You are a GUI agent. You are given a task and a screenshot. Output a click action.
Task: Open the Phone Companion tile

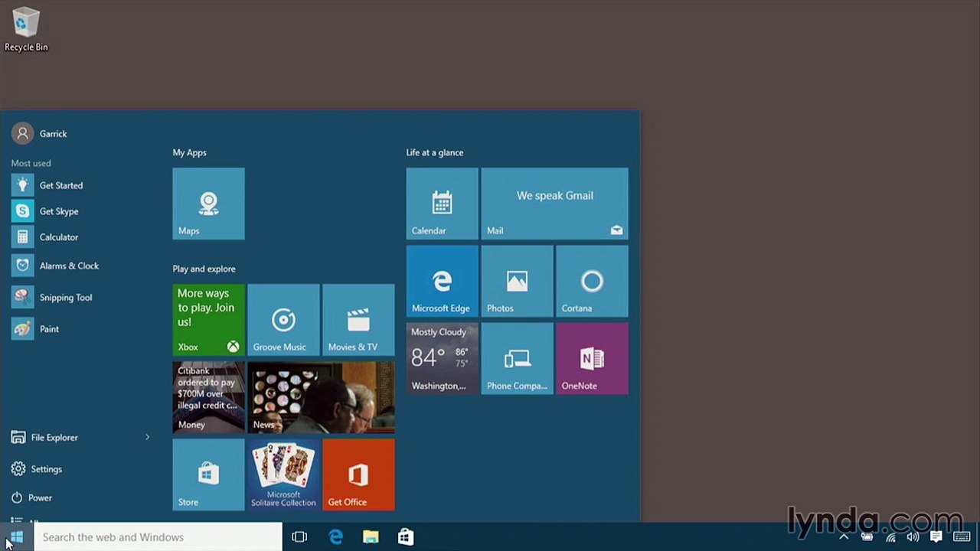[517, 358]
